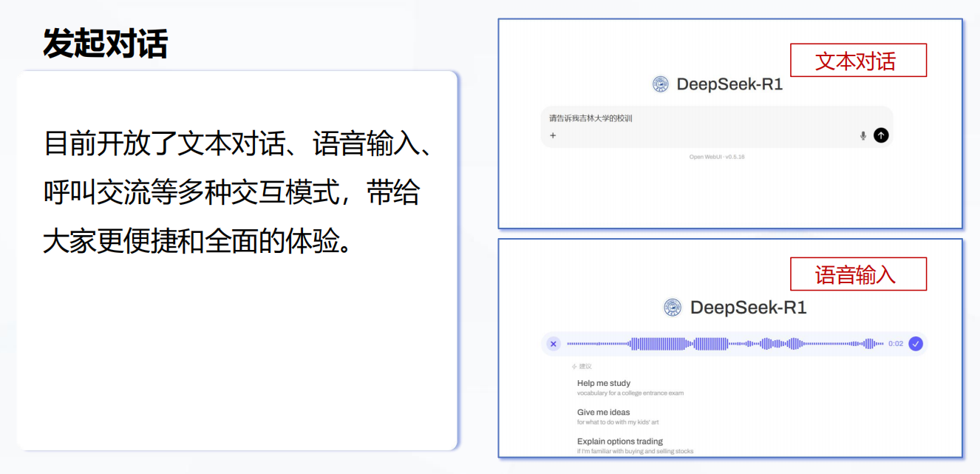This screenshot has width=980, height=474.
Task: Click the DeepSeek-R1 title in text chat
Action: coord(729,84)
